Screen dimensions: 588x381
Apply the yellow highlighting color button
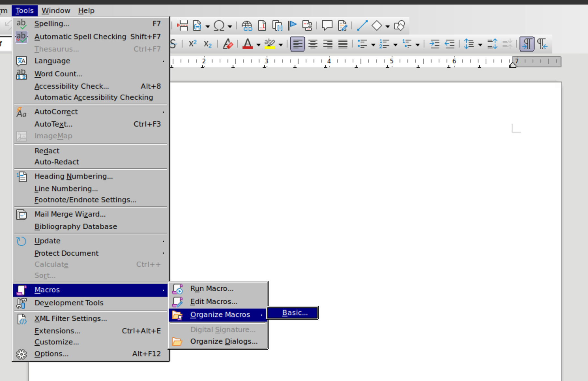tap(270, 44)
